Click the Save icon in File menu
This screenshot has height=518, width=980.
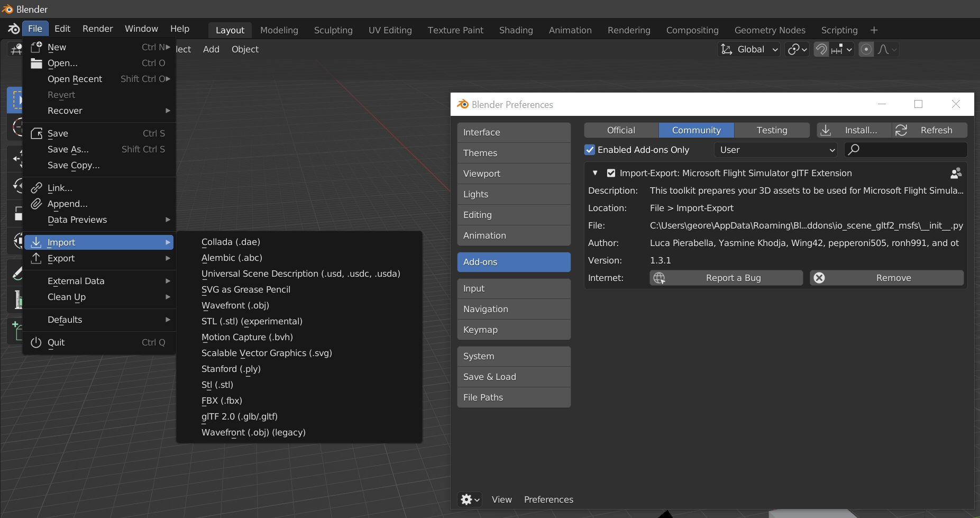pyautogui.click(x=36, y=133)
